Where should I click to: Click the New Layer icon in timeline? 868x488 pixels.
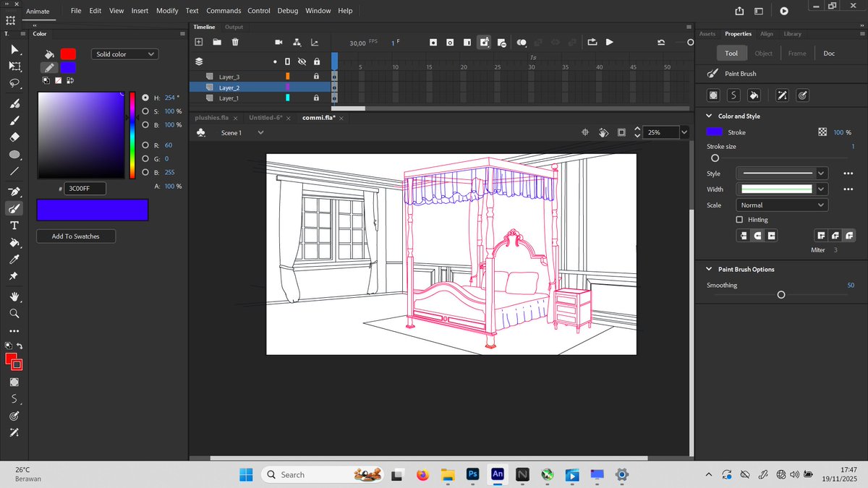tap(199, 43)
